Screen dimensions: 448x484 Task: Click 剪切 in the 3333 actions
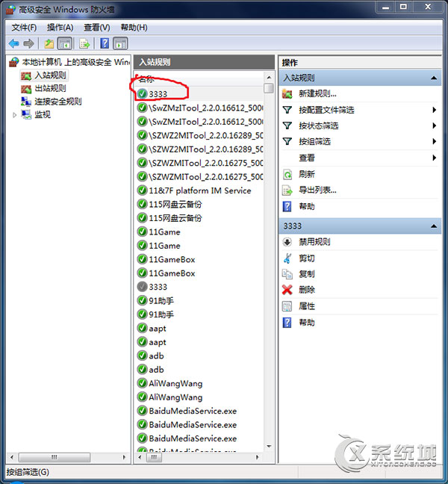[x=307, y=258]
